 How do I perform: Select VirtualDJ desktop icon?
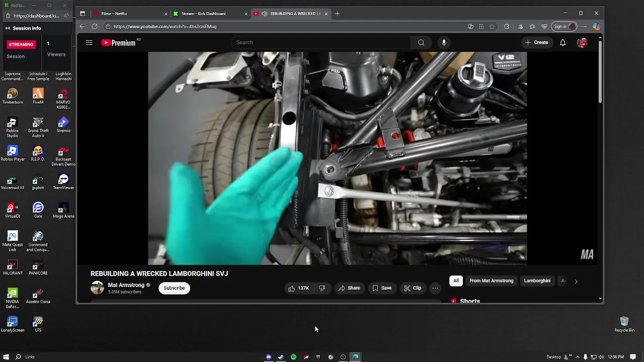(13, 211)
